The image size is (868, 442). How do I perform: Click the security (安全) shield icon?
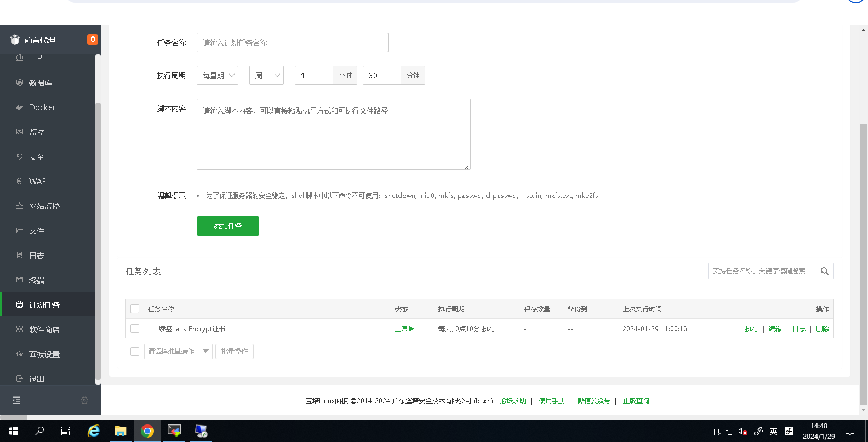[20, 156]
